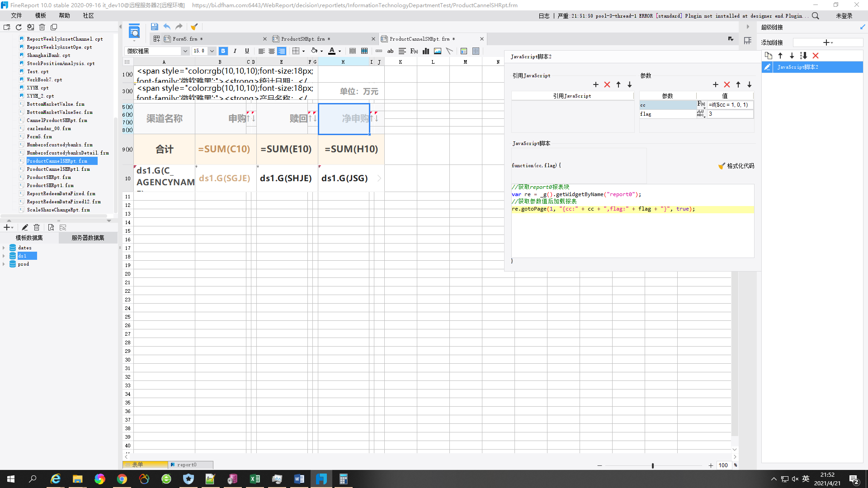The width and height of the screenshot is (868, 488).
Task: Click the preview report icon
Action: click(134, 32)
